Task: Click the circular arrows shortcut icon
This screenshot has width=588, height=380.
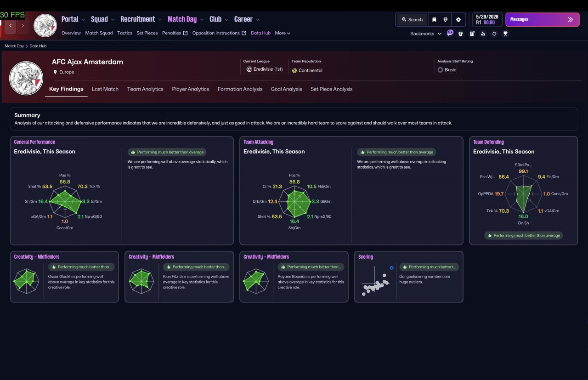Action: coord(494,34)
